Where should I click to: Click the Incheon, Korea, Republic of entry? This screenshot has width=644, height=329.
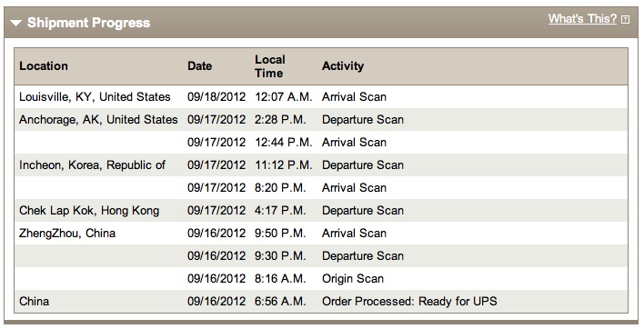93,165
